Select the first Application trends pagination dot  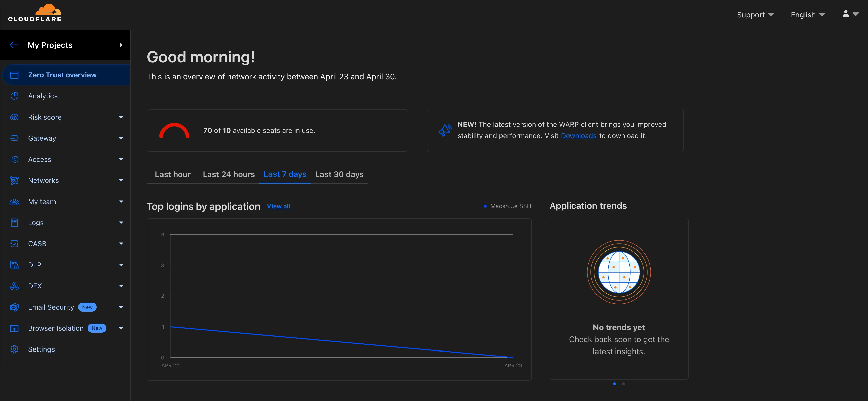(615, 384)
